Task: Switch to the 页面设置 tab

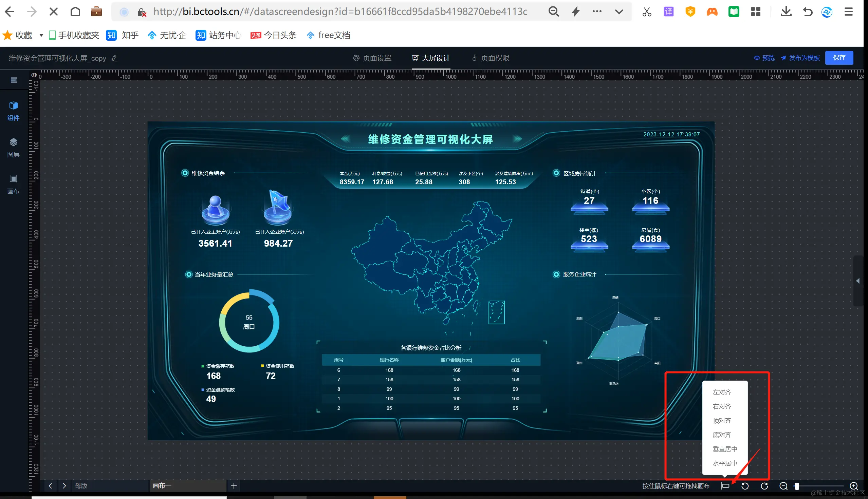Action: pyautogui.click(x=372, y=58)
